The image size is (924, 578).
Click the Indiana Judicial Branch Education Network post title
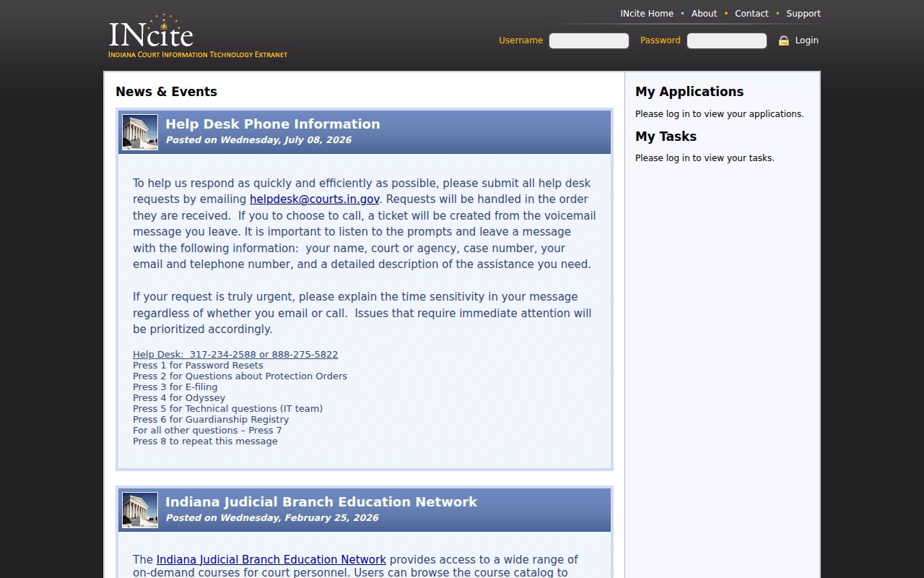[321, 502]
